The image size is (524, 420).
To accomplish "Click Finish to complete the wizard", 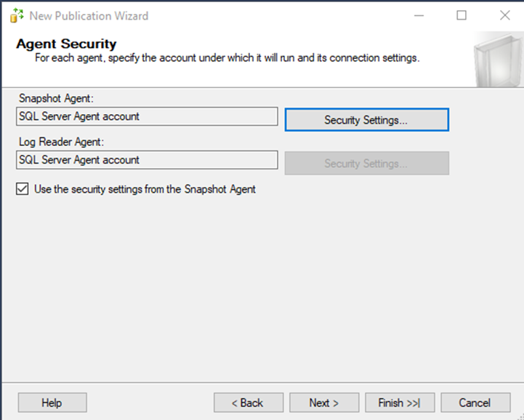I will point(400,403).
